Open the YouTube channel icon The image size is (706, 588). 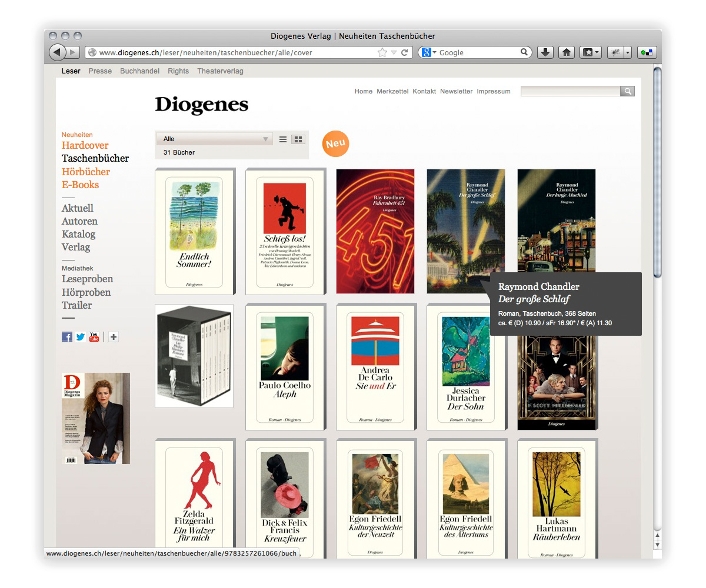pos(94,337)
